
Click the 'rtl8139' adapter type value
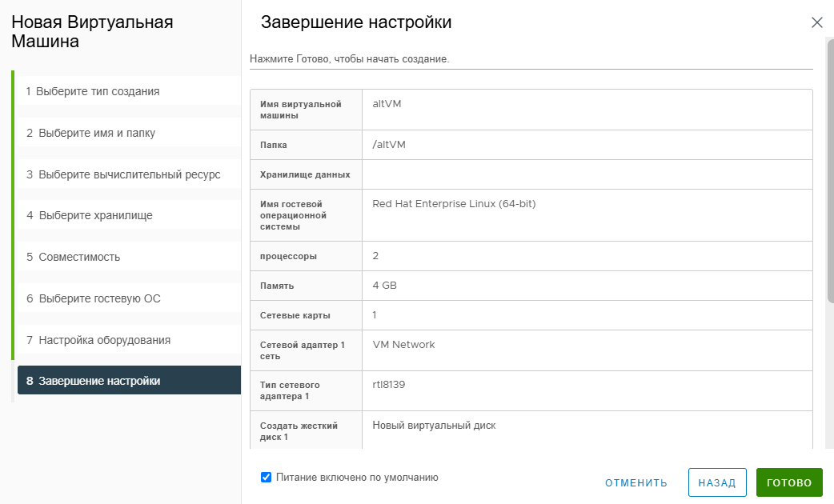[389, 384]
